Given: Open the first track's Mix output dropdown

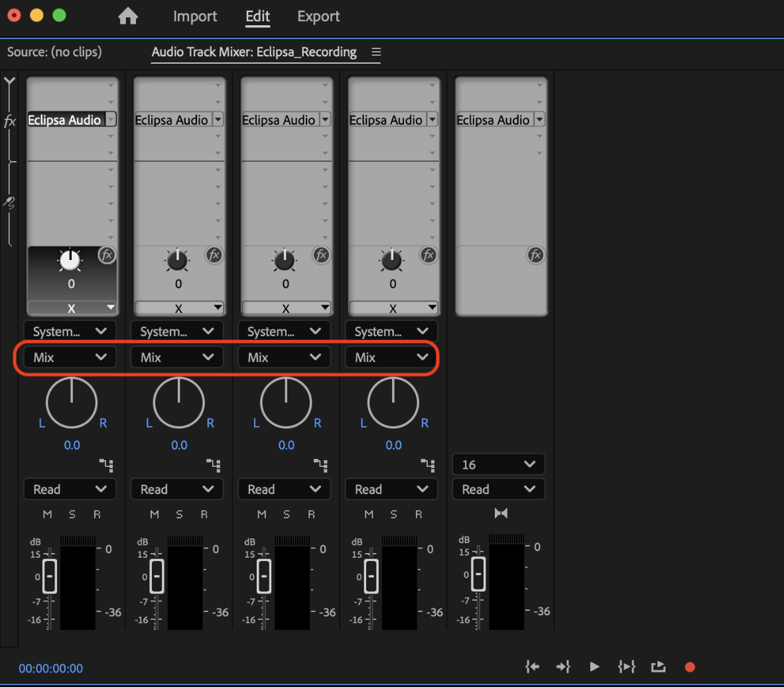Looking at the screenshot, I should [x=70, y=357].
